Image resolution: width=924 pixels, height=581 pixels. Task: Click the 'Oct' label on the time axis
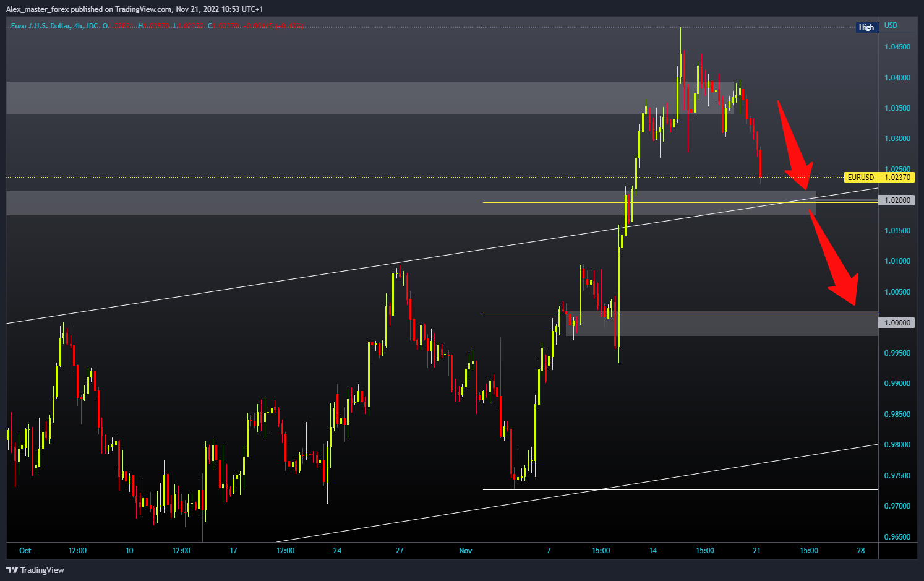[25, 551]
